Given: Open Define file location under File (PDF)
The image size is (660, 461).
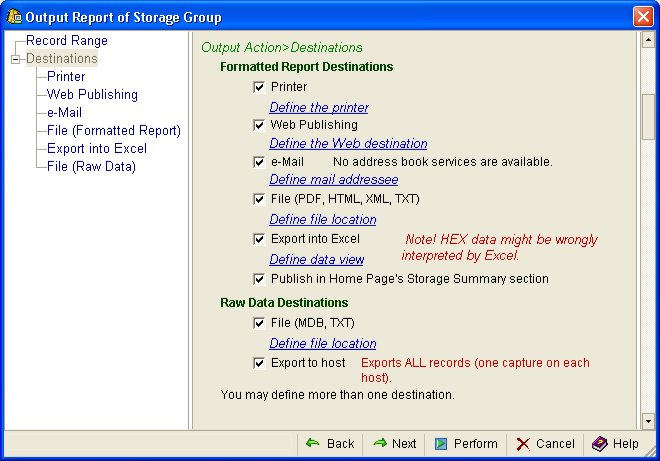Looking at the screenshot, I should coord(323,219).
